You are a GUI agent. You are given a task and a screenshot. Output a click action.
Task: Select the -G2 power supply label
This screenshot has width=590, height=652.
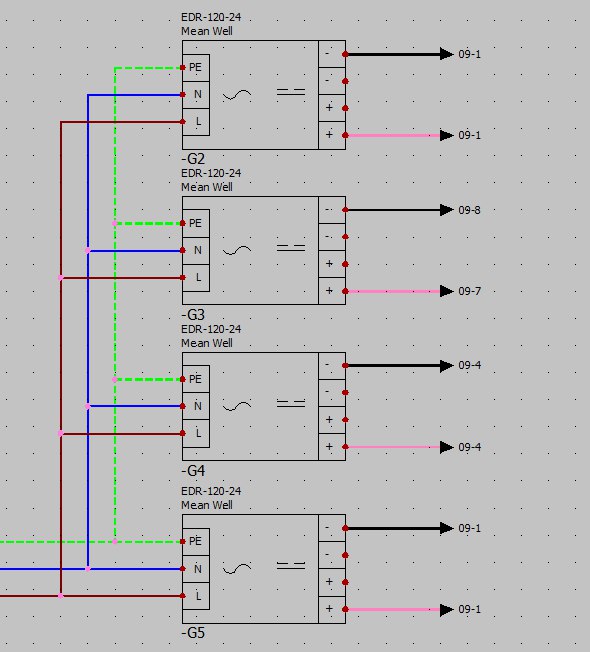[193, 158]
